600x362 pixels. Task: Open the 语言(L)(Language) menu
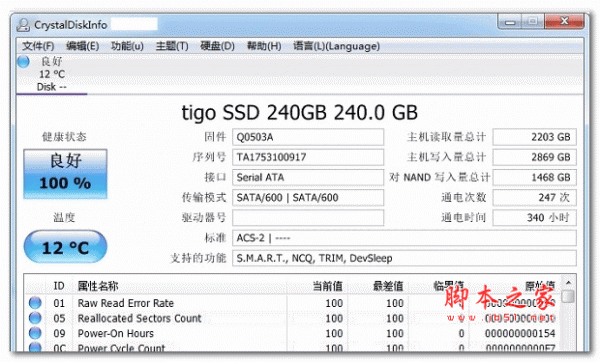pyautogui.click(x=336, y=46)
